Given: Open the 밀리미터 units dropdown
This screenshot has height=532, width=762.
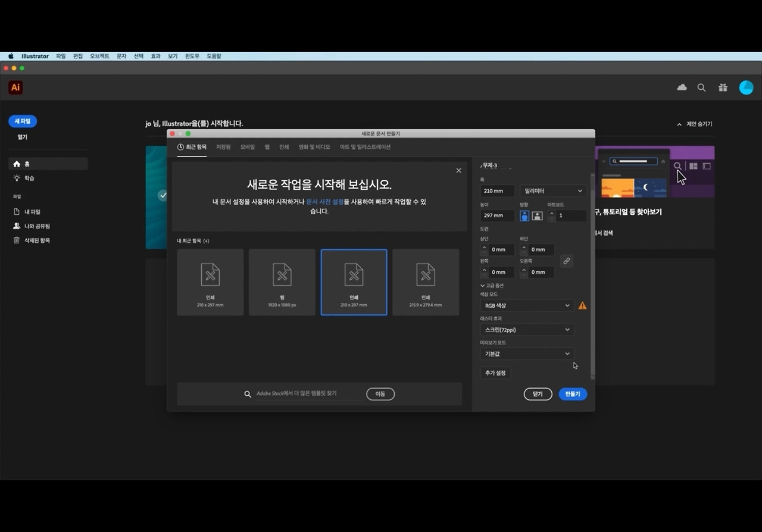Looking at the screenshot, I should pos(553,191).
